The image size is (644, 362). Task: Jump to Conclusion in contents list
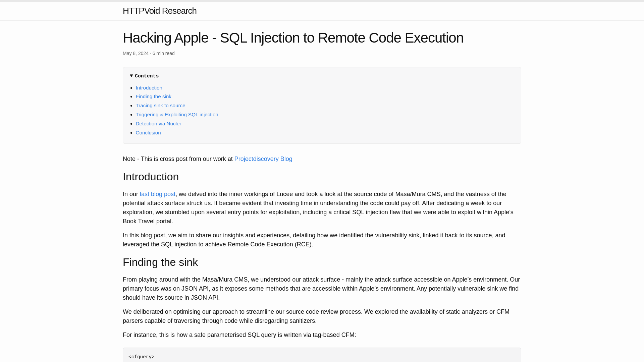[x=148, y=133]
